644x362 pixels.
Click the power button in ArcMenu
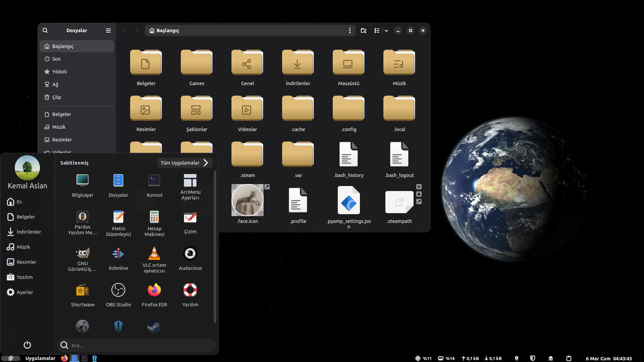point(27,345)
